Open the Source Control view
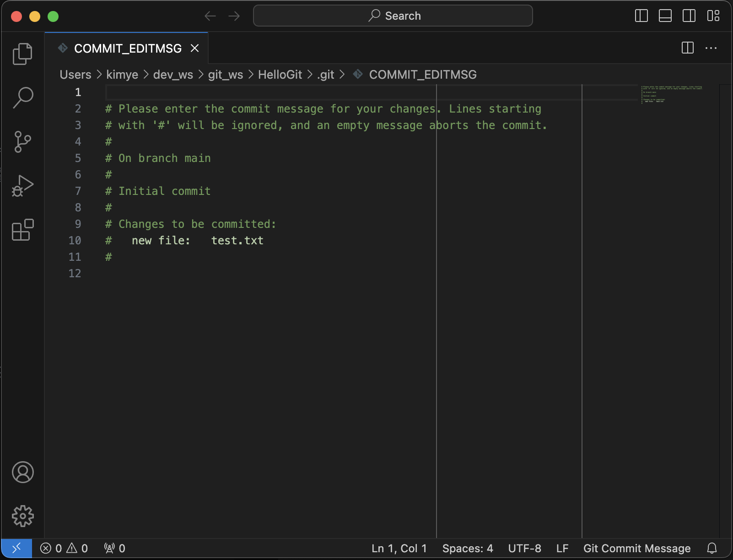This screenshot has height=560, width=733. [22, 141]
